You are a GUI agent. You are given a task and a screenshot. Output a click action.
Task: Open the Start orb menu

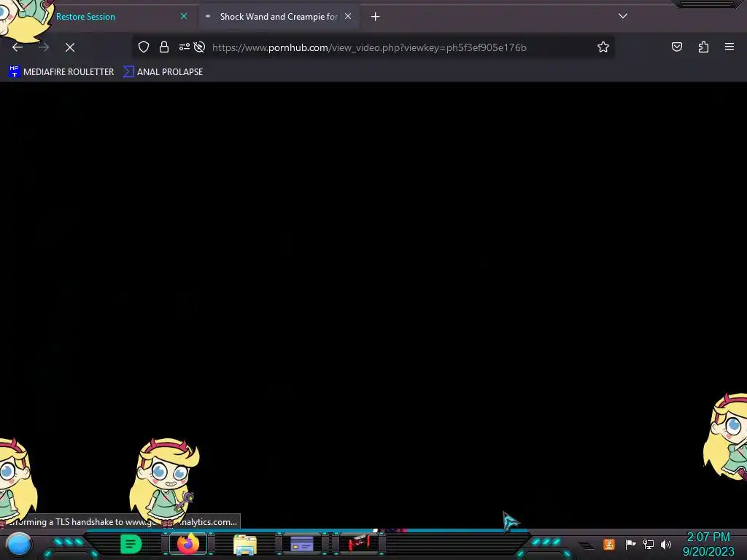(19, 544)
